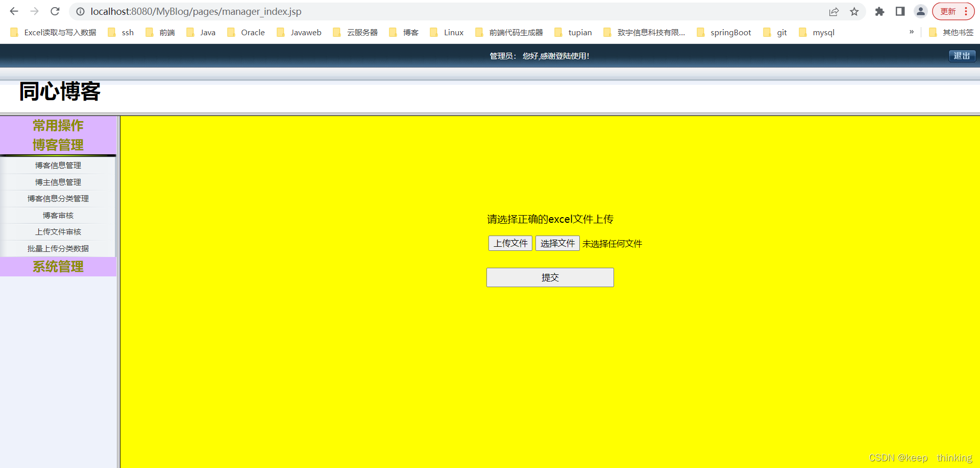The image size is (980, 468).
Task: Click the browser forward arrow
Action: [x=35, y=11]
